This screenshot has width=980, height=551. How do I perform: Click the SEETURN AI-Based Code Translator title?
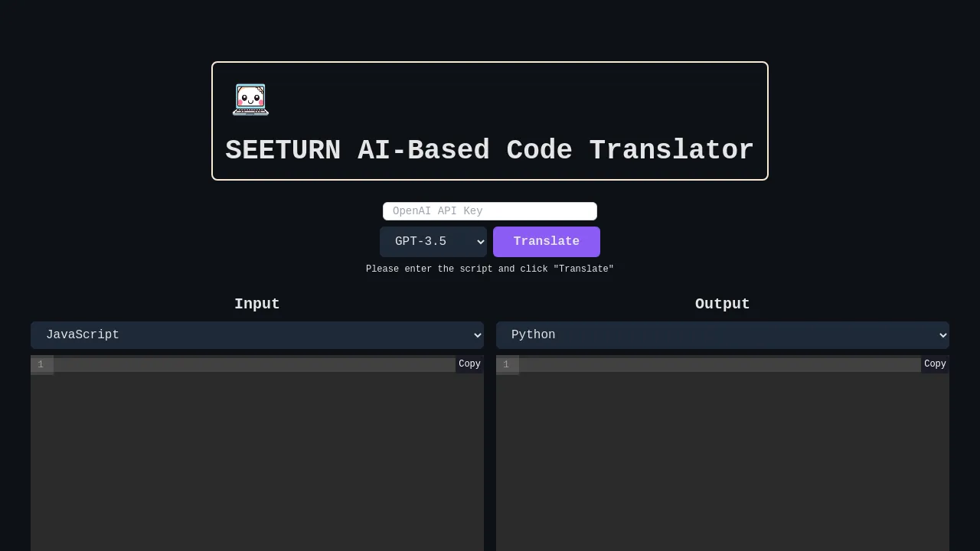pos(490,150)
